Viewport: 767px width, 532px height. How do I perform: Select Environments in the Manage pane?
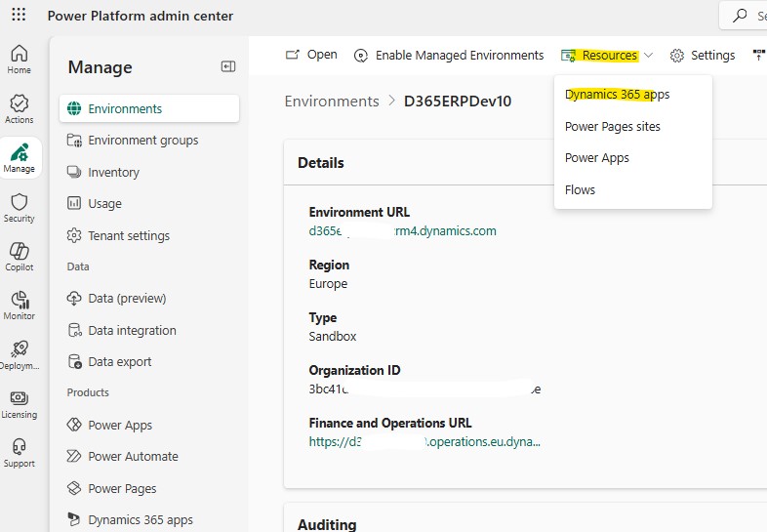click(x=149, y=108)
